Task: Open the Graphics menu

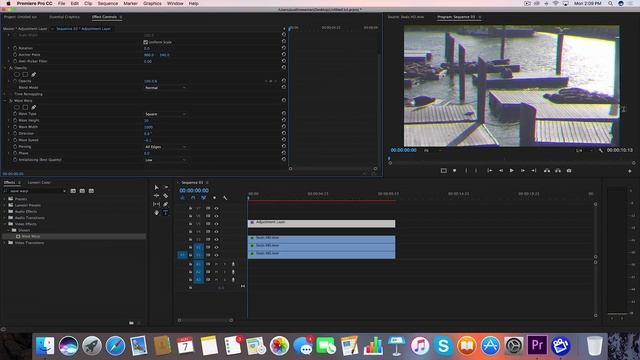Action: coord(152,3)
